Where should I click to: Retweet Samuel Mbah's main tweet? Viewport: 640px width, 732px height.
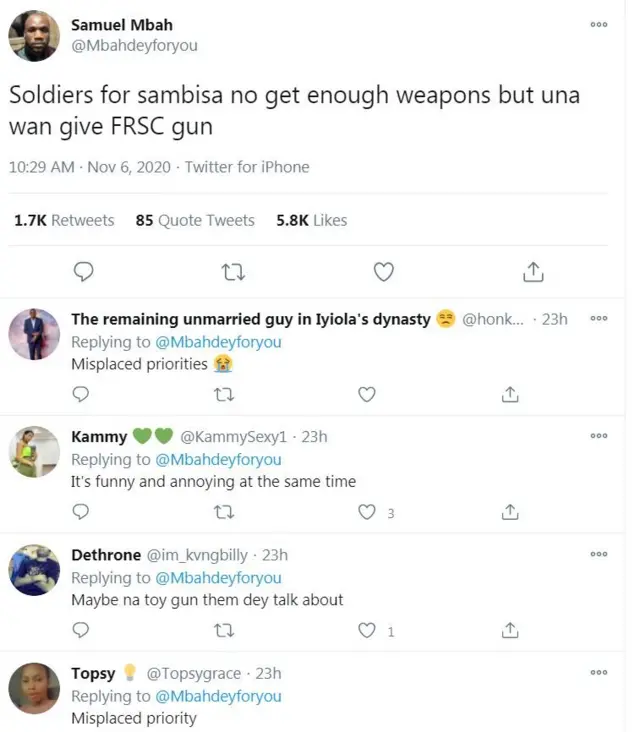(233, 271)
